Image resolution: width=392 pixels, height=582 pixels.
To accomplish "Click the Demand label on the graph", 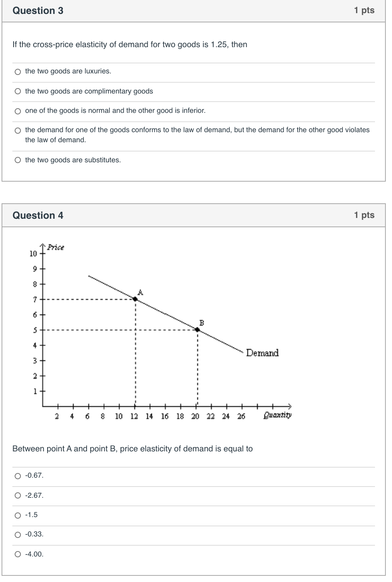I will [x=262, y=353].
